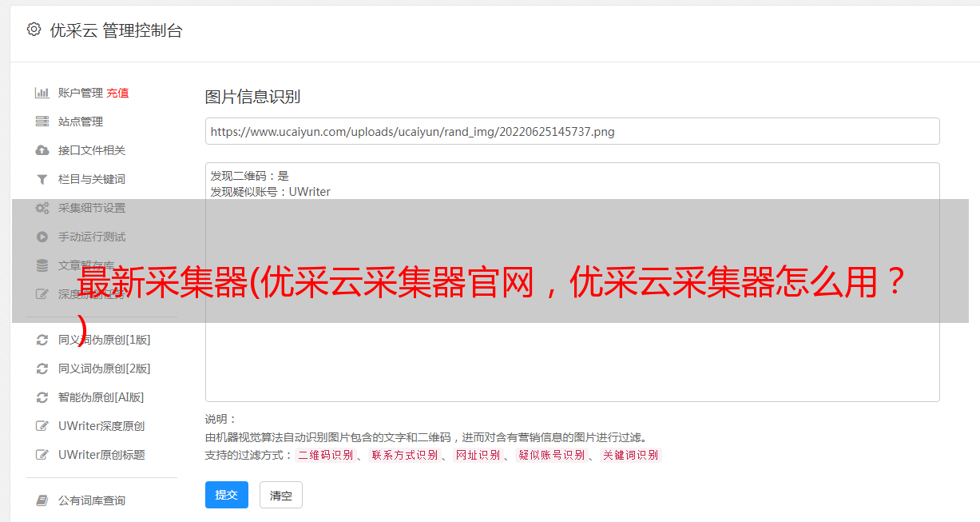The image size is (980, 522).
Task: Select the 文章暂存库 database icon
Action: (42, 265)
